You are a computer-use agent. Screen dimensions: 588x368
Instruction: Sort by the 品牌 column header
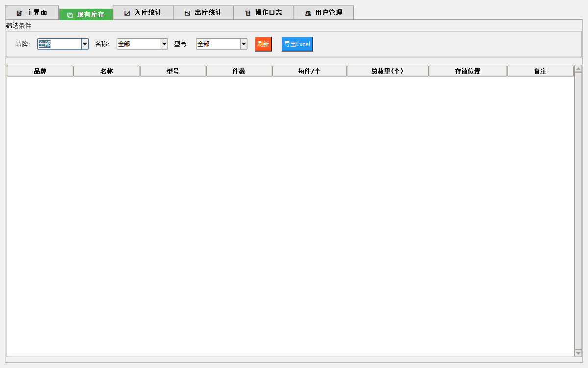coord(40,72)
